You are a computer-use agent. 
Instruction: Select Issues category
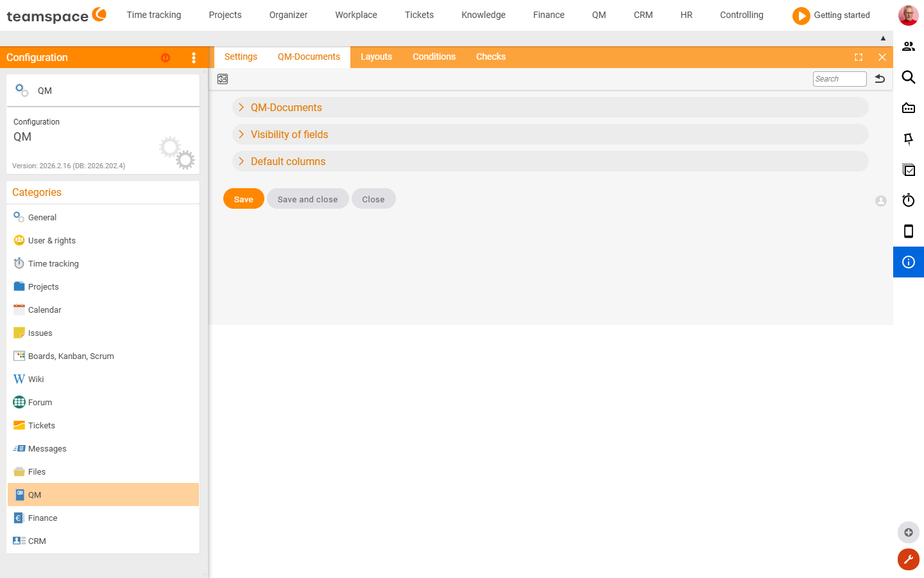pyautogui.click(x=103, y=333)
